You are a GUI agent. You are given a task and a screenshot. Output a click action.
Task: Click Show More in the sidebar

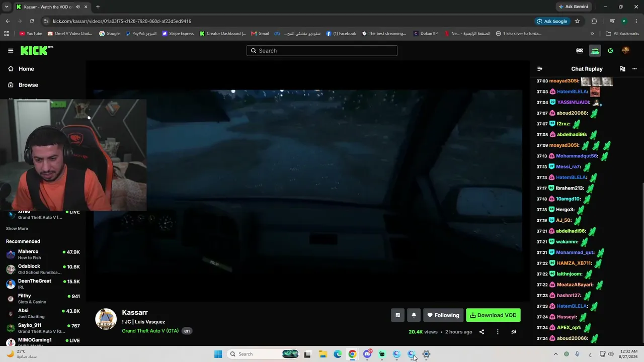pyautogui.click(x=17, y=229)
